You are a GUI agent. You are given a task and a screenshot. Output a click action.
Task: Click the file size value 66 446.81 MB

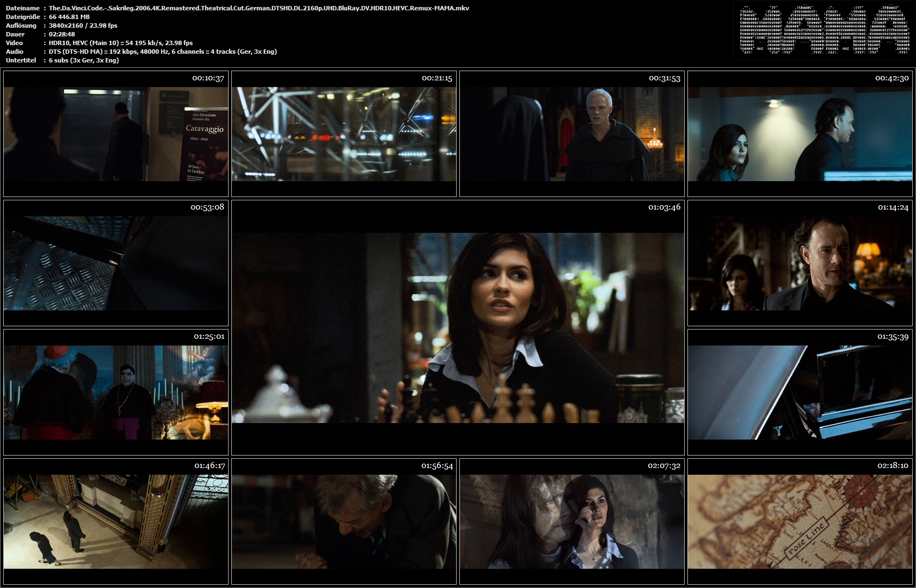[x=69, y=17]
